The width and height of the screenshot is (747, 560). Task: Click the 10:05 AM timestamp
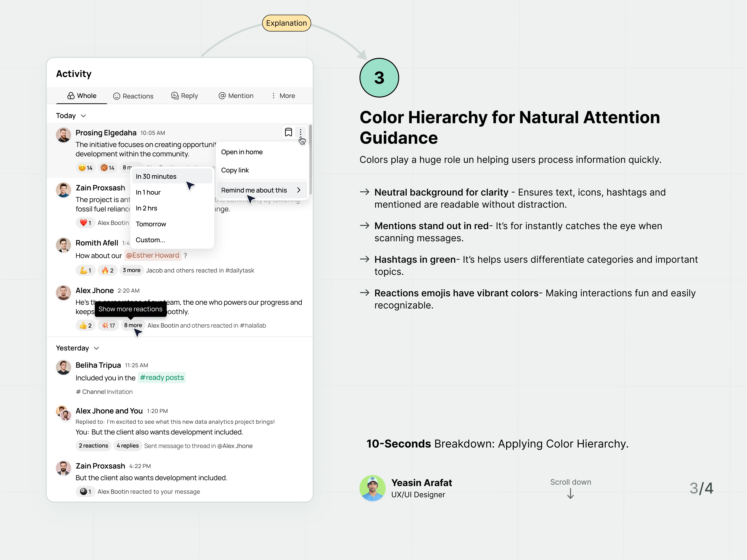click(x=153, y=133)
